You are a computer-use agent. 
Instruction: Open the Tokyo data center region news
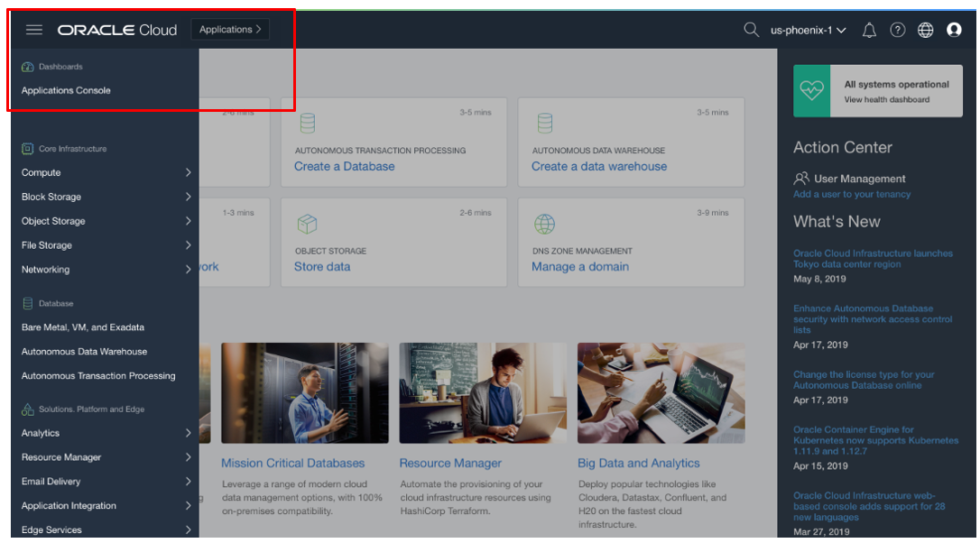coord(873,259)
